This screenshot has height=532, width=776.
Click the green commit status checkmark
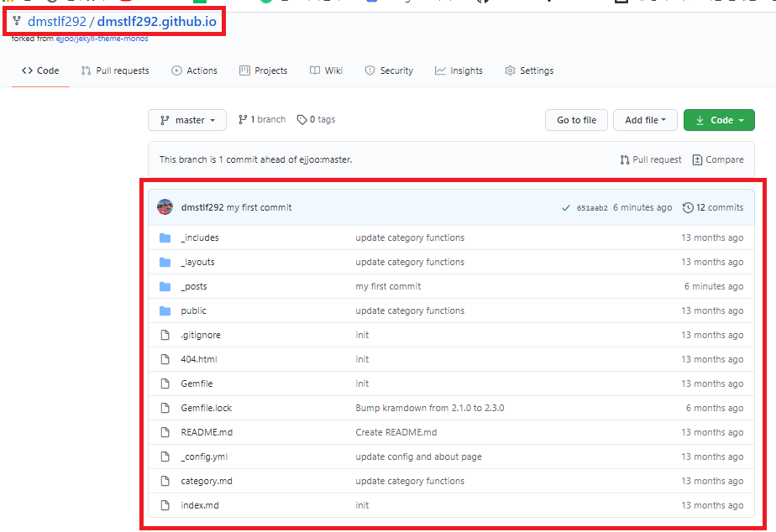click(x=566, y=207)
